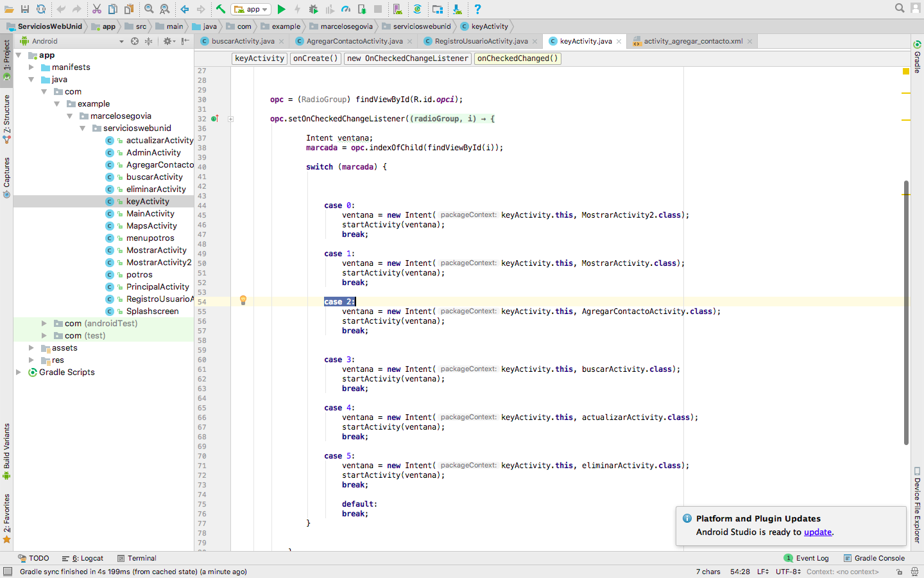The height and width of the screenshot is (578, 924).
Task: Click the Make Project hammer icon
Action: (x=220, y=9)
